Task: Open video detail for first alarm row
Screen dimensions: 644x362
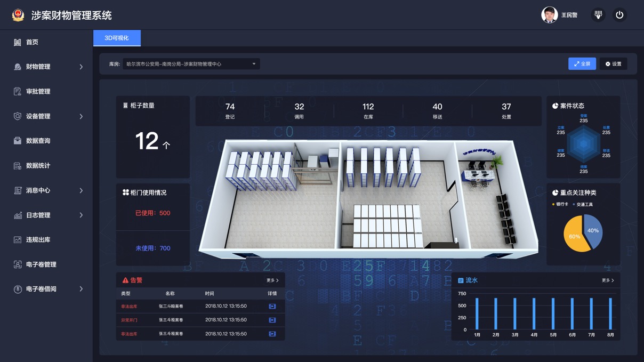Action: pos(272,307)
